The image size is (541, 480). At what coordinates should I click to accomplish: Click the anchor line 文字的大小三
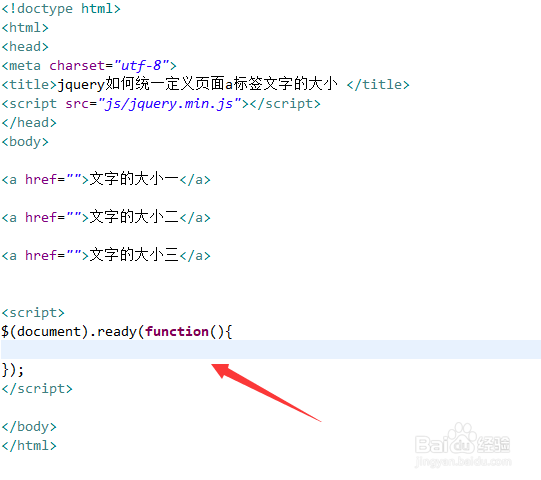click(106, 255)
